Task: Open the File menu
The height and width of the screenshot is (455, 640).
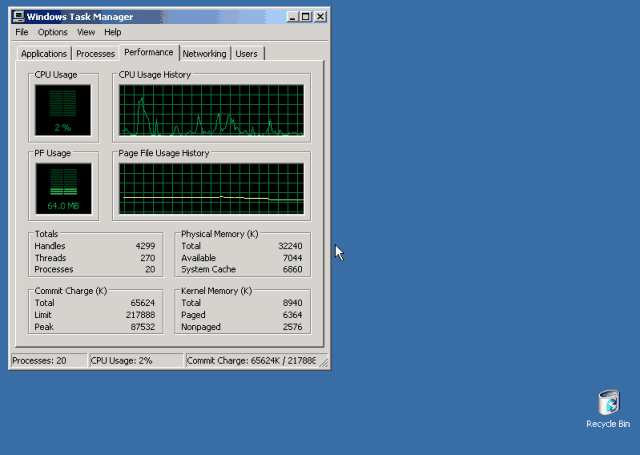Action: [22, 32]
